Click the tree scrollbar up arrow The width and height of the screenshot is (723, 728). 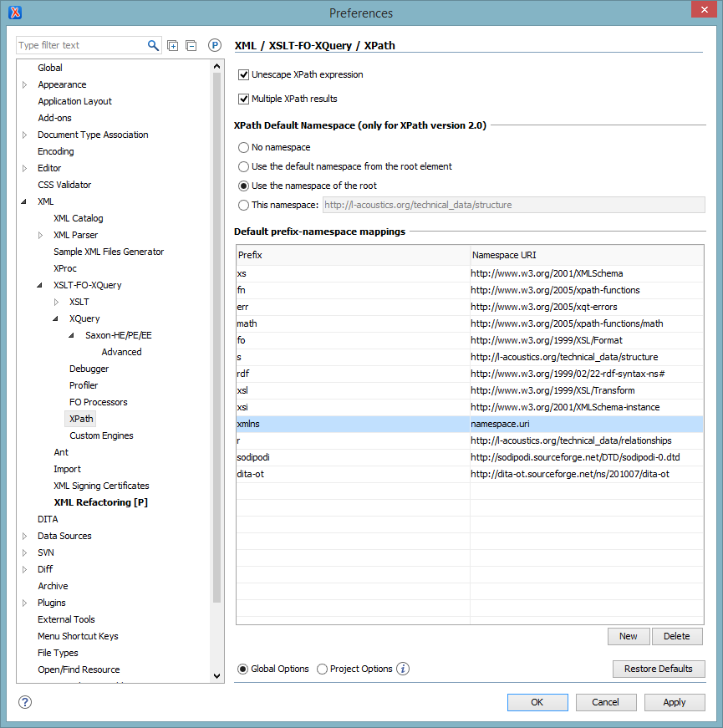click(216, 67)
